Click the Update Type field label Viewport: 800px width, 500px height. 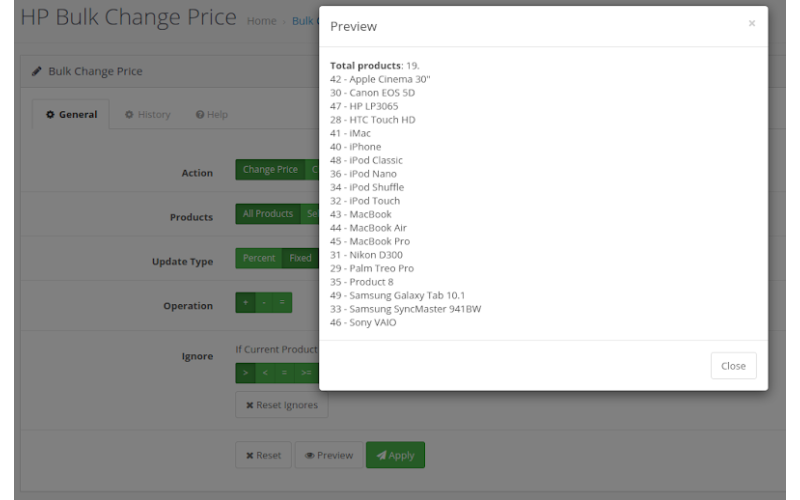click(182, 262)
